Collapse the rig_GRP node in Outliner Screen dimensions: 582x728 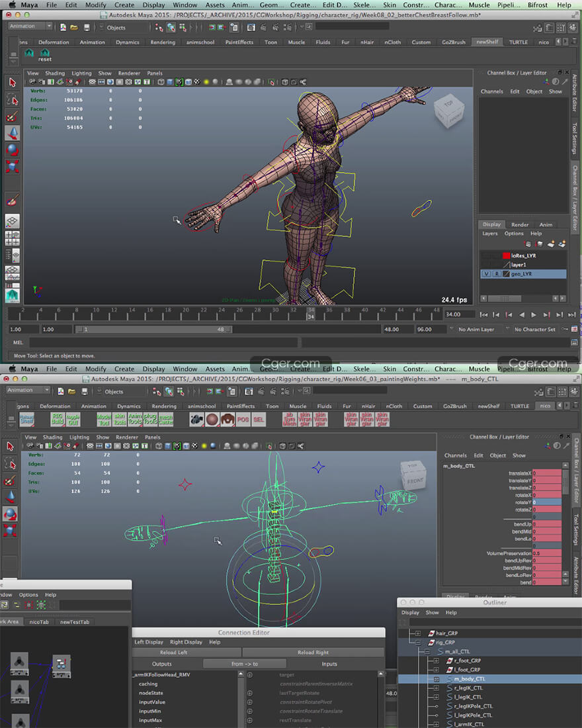417,642
